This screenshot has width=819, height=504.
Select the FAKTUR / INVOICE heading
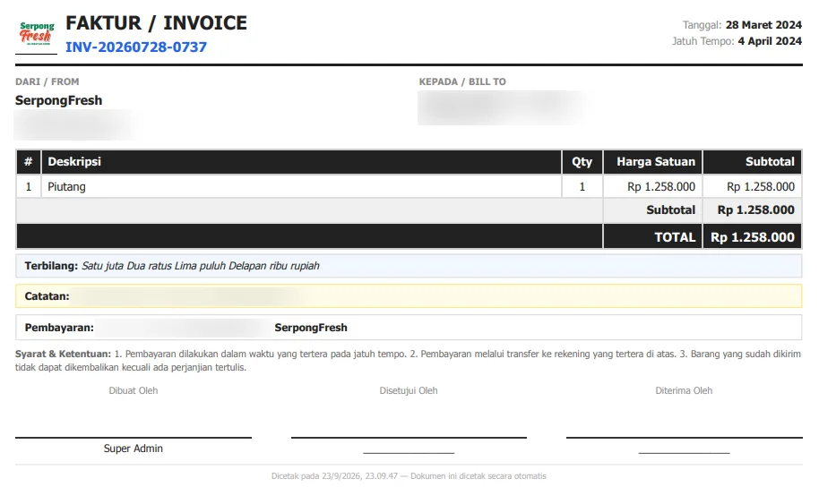pyautogui.click(x=156, y=23)
